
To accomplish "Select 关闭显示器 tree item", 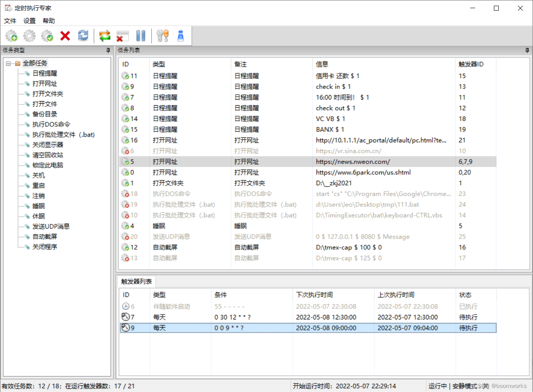I will pyautogui.click(x=48, y=145).
